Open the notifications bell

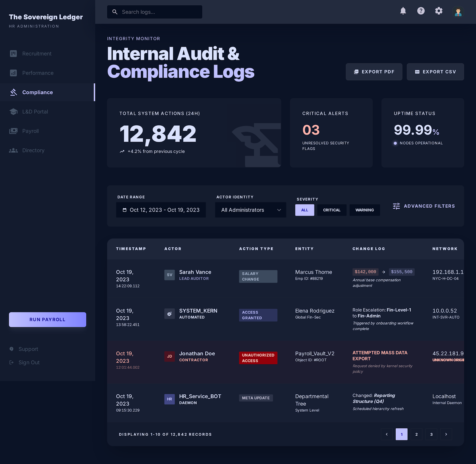pos(403,11)
